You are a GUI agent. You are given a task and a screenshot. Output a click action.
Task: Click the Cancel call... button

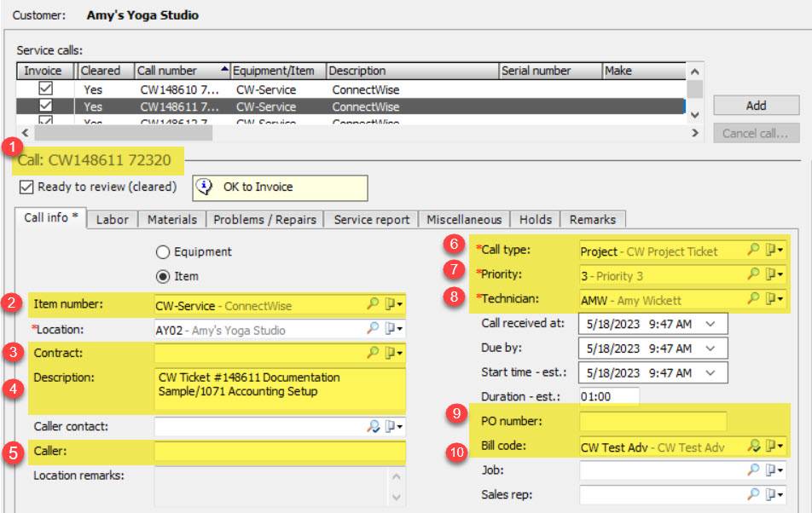756,134
